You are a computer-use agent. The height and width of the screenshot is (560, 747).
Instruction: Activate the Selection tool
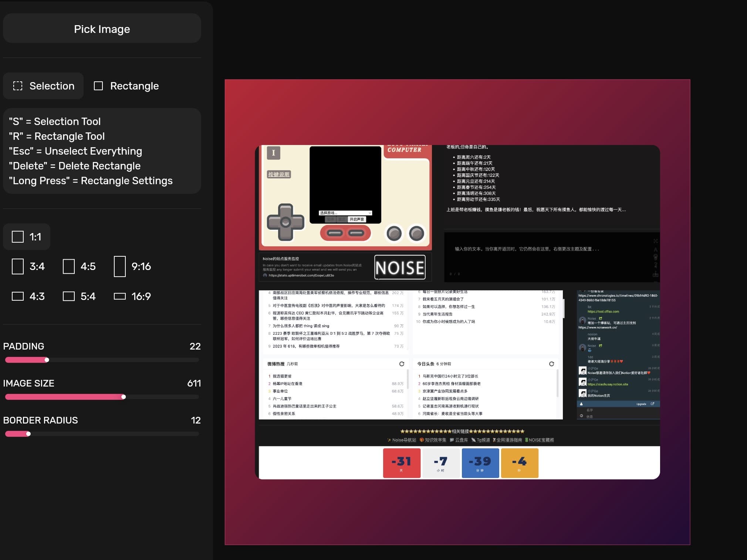click(44, 86)
